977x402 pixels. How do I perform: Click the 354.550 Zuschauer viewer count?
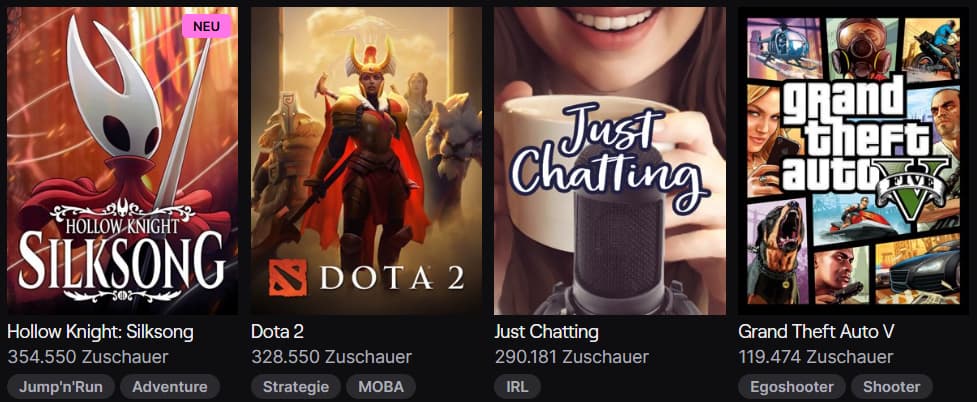(x=88, y=357)
